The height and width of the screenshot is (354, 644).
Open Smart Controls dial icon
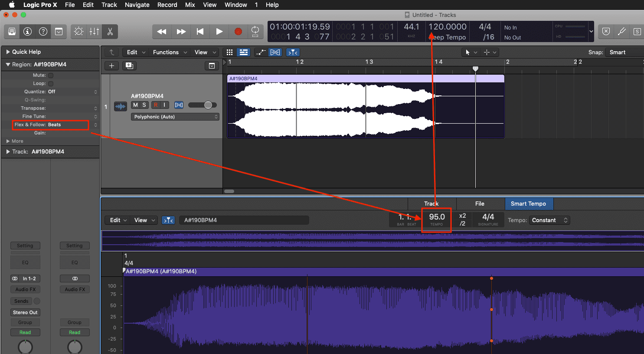(79, 32)
